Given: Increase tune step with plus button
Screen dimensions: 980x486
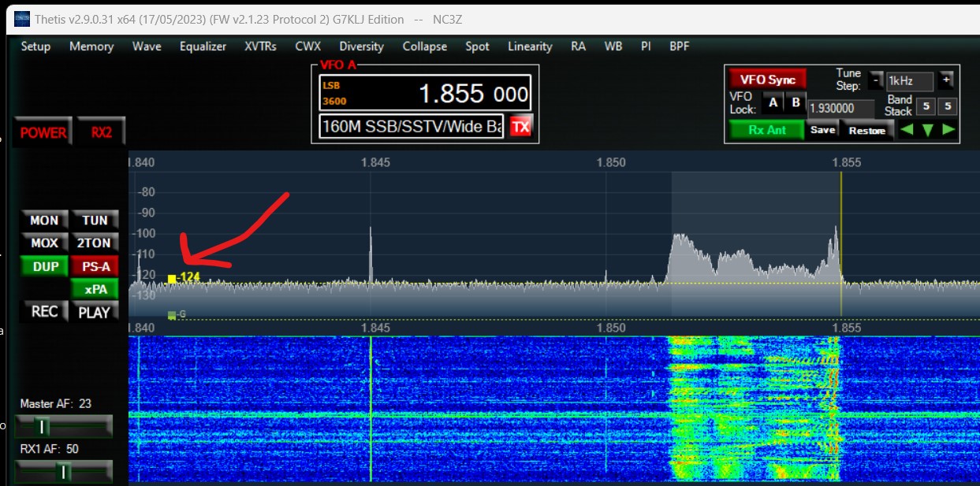Looking at the screenshot, I should click(x=946, y=80).
